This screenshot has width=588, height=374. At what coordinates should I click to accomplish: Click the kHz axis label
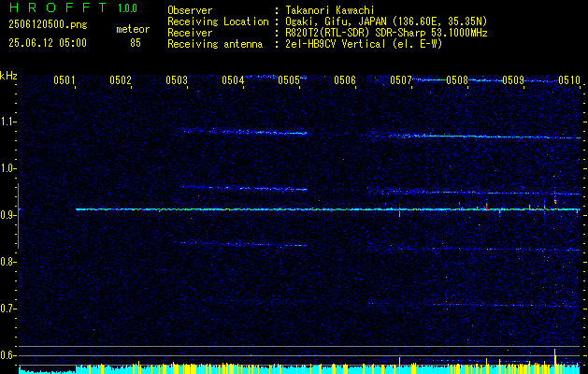pyautogui.click(x=8, y=76)
